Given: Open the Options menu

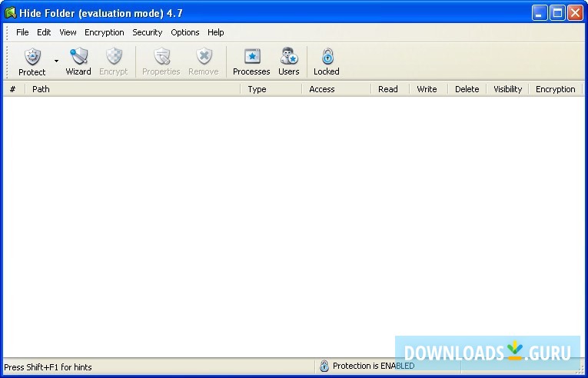Looking at the screenshot, I should point(185,32).
